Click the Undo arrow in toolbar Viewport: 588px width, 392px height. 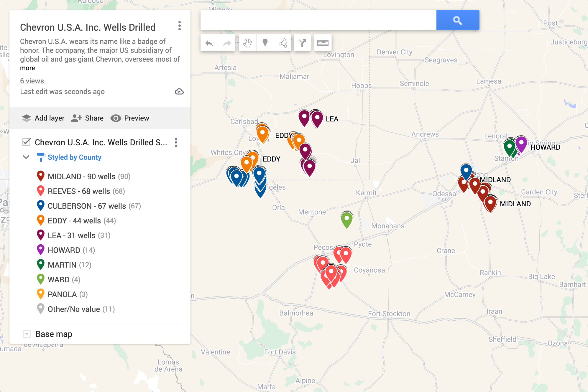(209, 43)
